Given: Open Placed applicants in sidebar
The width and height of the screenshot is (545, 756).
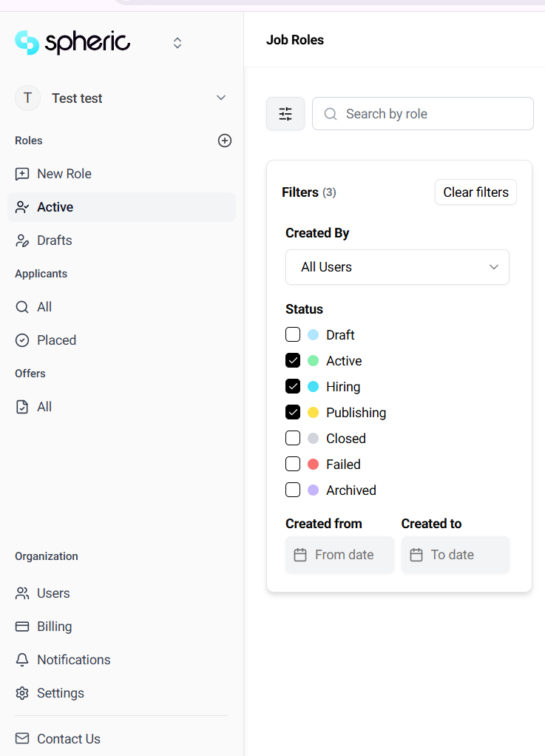Looking at the screenshot, I should click(x=56, y=340).
